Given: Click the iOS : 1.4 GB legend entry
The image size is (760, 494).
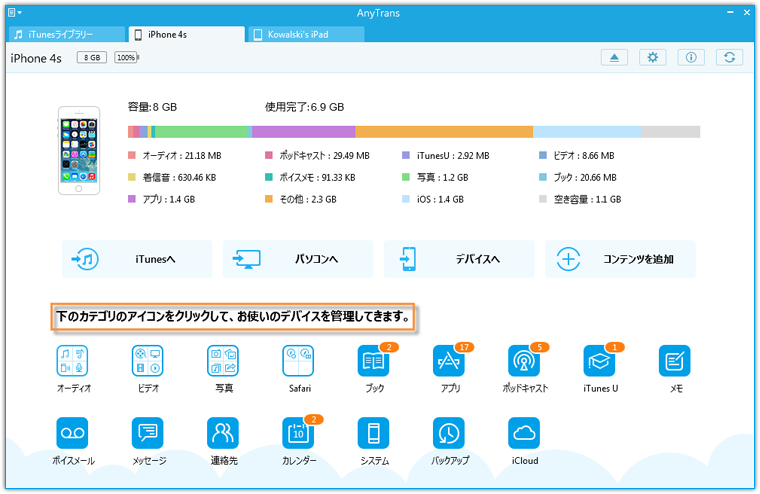Looking at the screenshot, I should click(x=433, y=199).
